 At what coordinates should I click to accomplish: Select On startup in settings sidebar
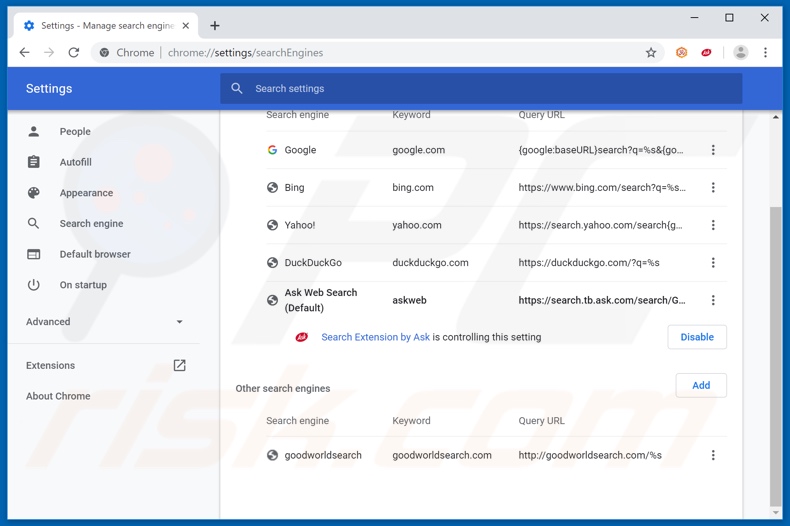coord(83,285)
